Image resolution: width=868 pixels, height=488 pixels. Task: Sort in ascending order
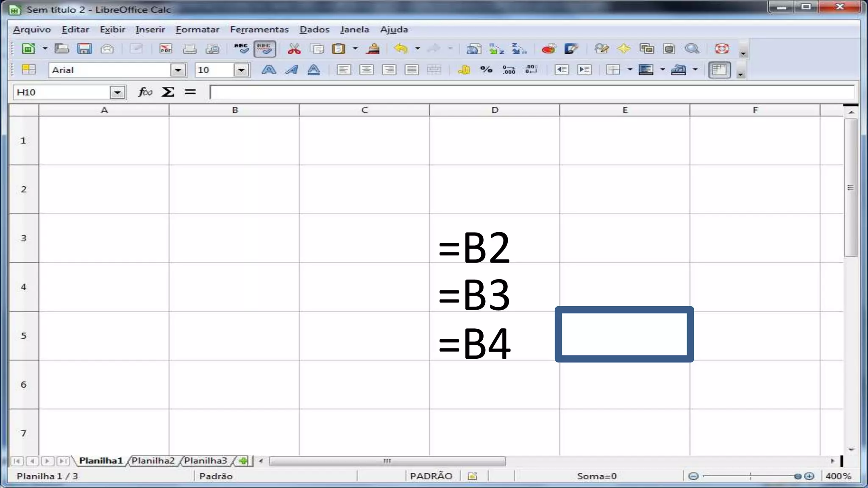click(496, 49)
